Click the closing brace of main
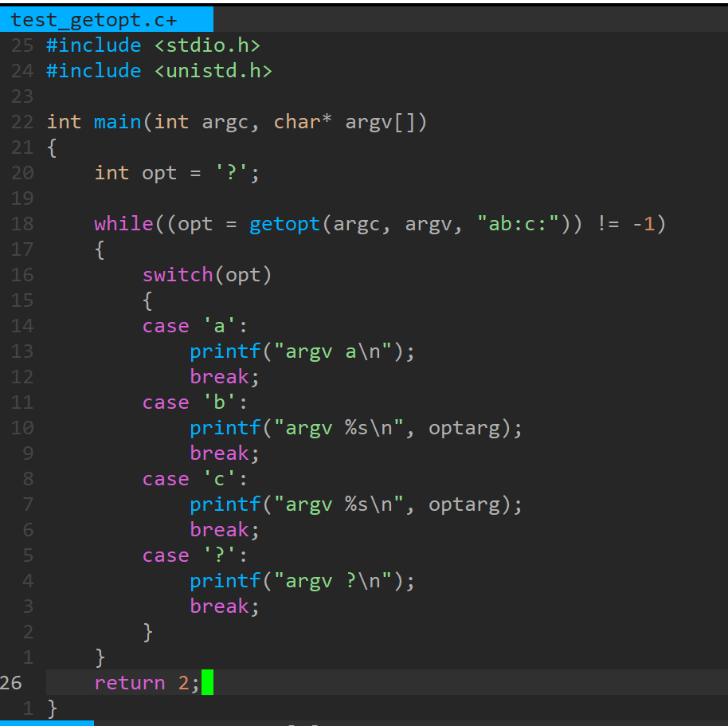This screenshot has width=728, height=726. (x=51, y=708)
